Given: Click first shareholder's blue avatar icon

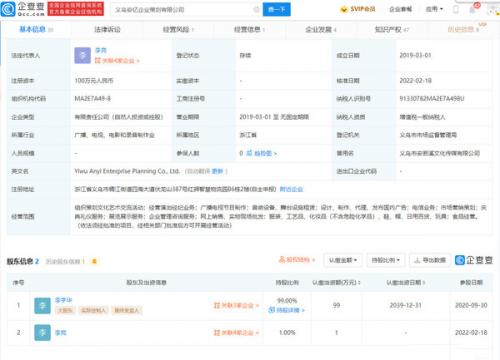Looking at the screenshot, I should coord(42,305).
